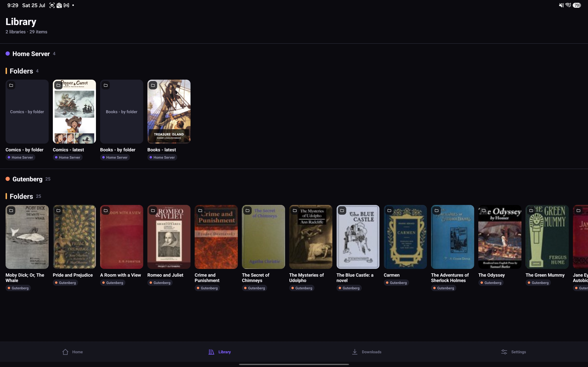The height and width of the screenshot is (367, 588).
Task: Tap the battery 79 indicator
Action: [577, 5]
